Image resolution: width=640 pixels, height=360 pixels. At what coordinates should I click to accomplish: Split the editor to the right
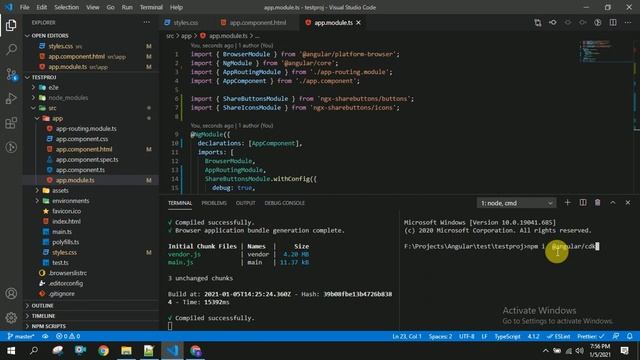coord(613,22)
